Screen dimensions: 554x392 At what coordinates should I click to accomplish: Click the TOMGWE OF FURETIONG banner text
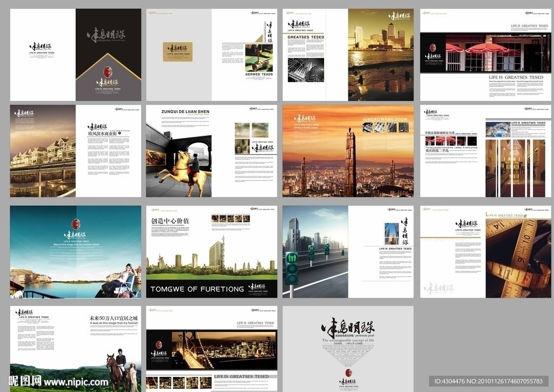[x=197, y=289]
